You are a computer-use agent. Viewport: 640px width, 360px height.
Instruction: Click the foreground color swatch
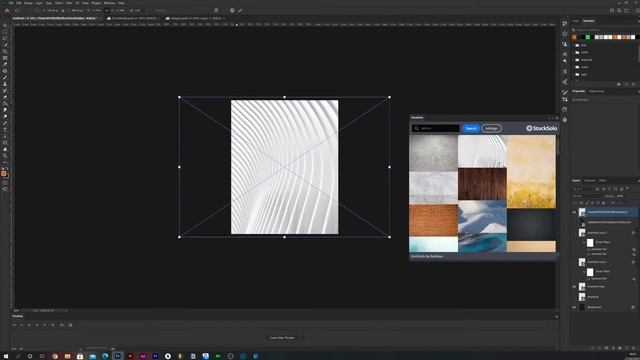tap(4, 173)
